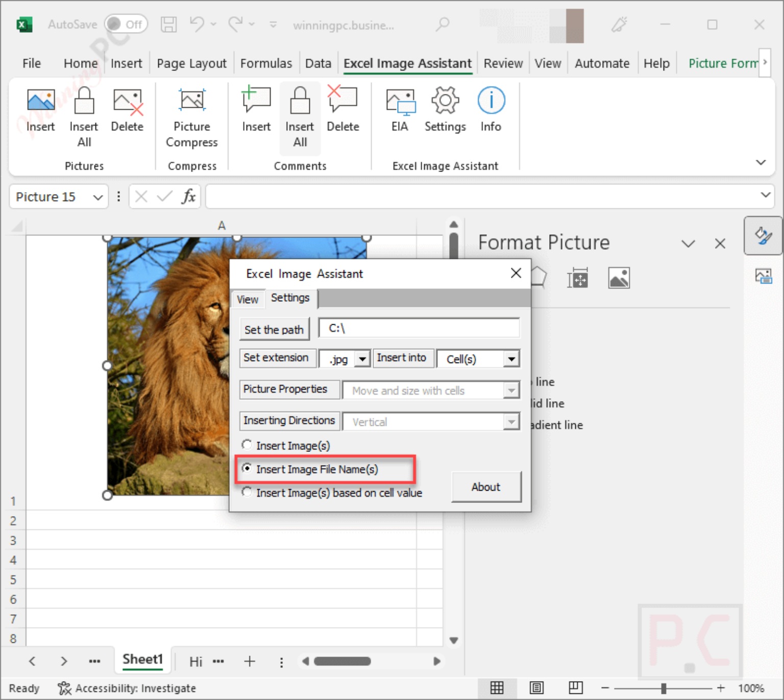Viewport: 784px width, 700px height.
Task: Switch to View tab in dialog
Action: pos(248,300)
